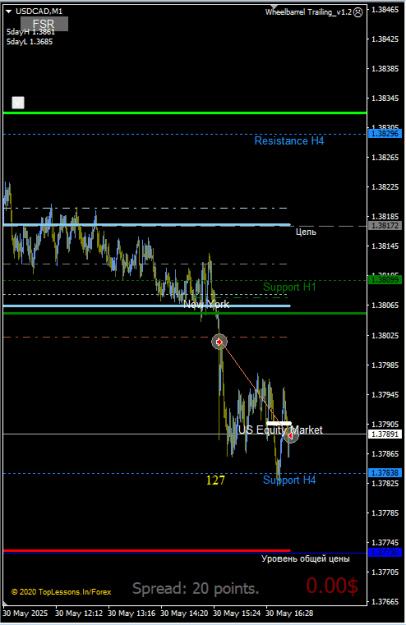
Task: Select the Resistance H4 label
Action: (x=289, y=141)
